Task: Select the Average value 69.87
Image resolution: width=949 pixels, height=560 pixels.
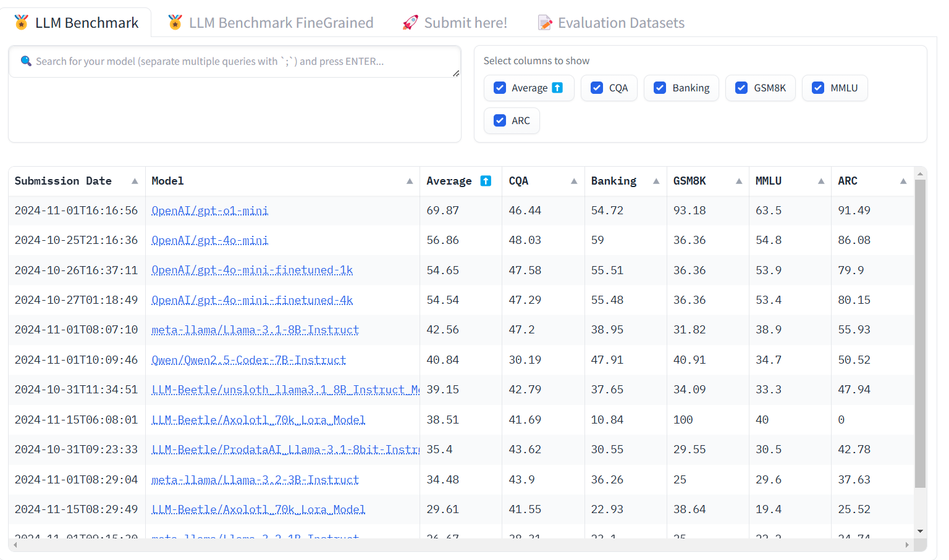Action: [443, 211]
